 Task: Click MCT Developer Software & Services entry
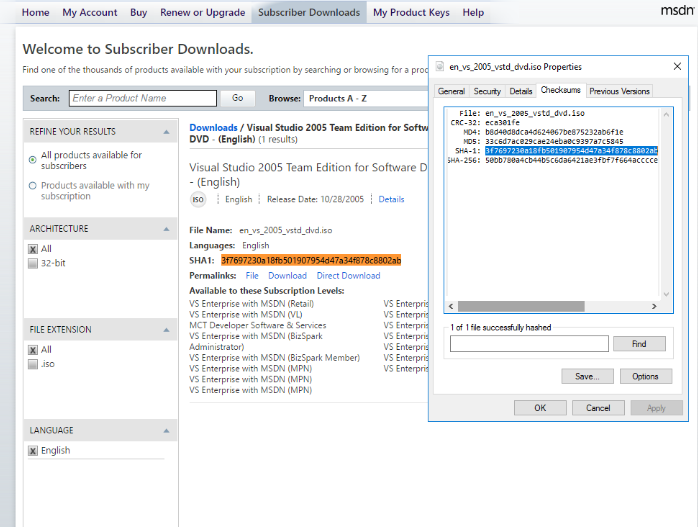click(x=258, y=325)
